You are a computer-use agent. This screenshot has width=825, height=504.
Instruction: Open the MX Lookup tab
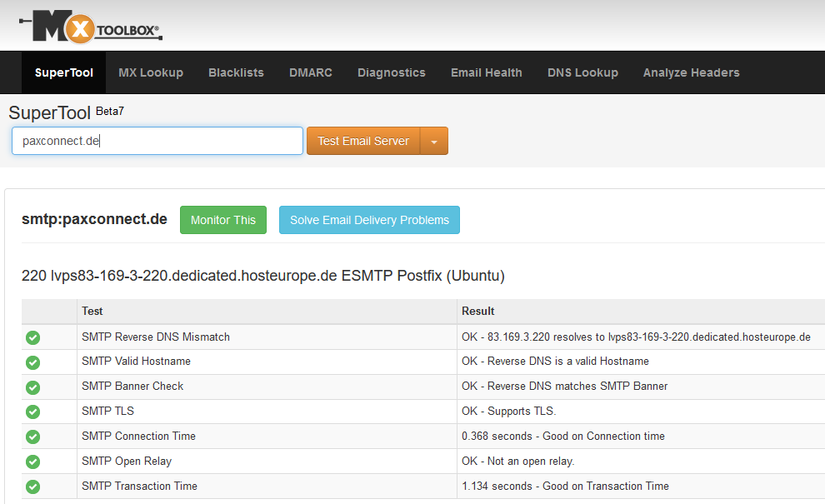[x=151, y=72]
